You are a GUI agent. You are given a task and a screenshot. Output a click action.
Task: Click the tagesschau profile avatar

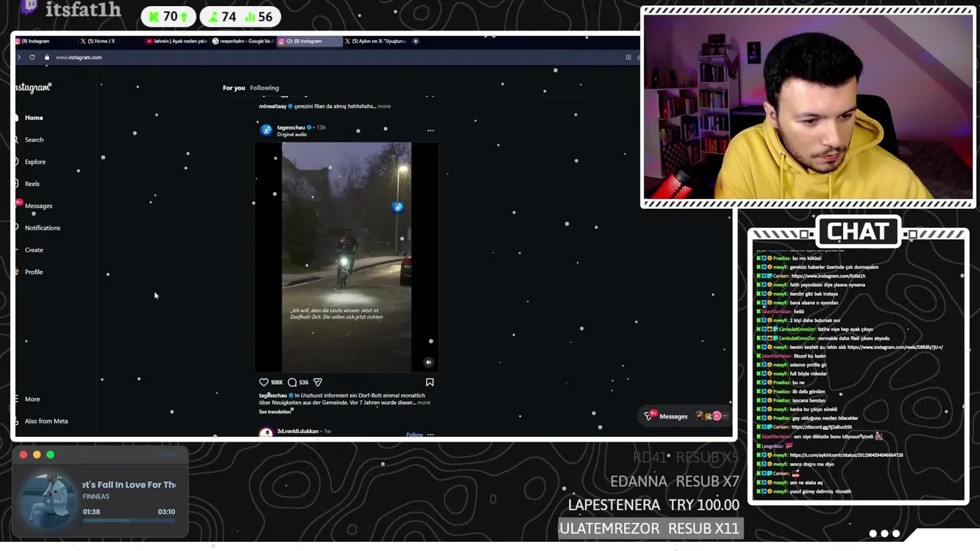coord(266,131)
